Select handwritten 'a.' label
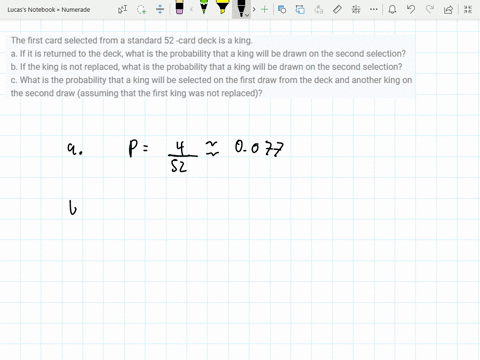 tap(75, 148)
